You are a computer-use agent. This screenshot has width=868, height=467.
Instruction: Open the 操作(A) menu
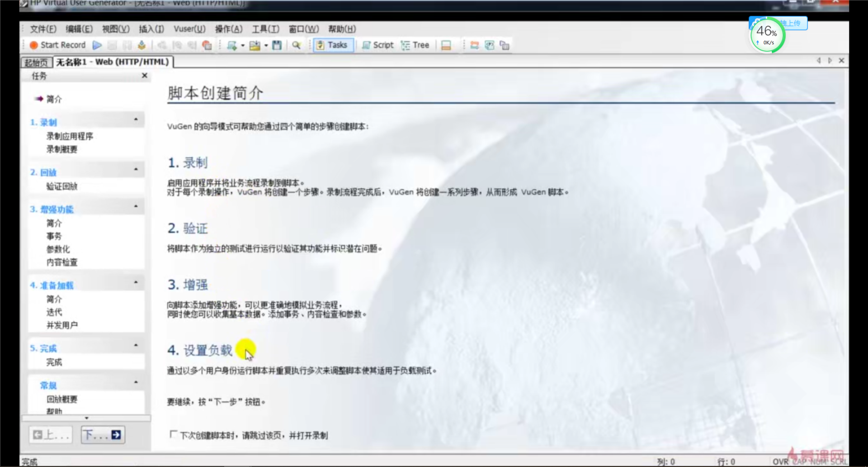click(x=229, y=29)
